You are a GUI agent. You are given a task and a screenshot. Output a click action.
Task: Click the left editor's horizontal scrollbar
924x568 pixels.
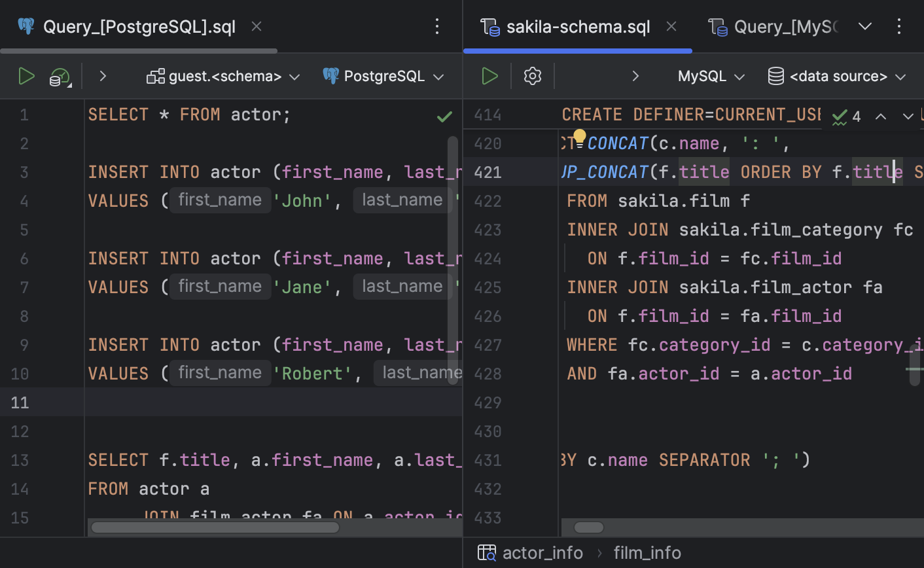coord(214,527)
